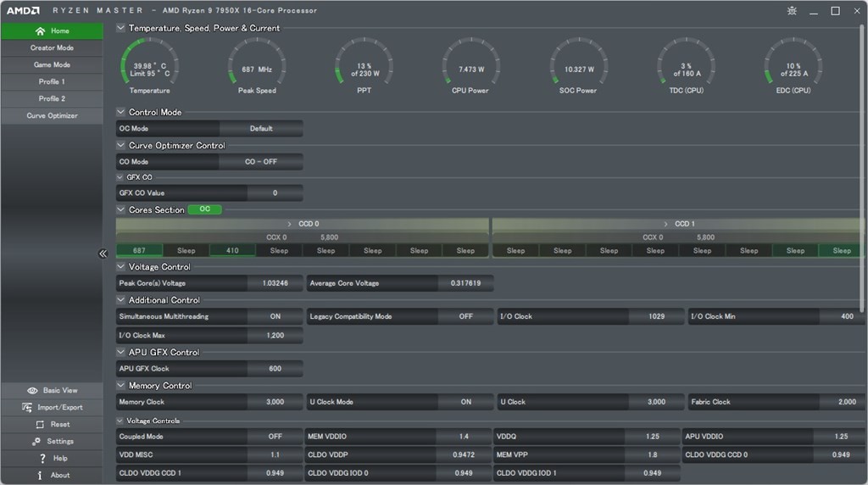
Task: Open the Curve Optimizer tab
Action: pos(52,116)
